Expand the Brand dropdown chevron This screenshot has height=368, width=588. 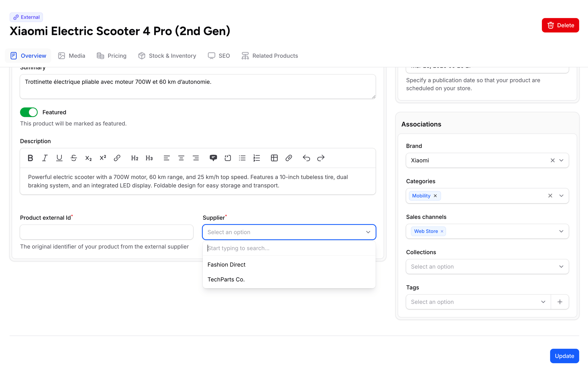tap(561, 160)
